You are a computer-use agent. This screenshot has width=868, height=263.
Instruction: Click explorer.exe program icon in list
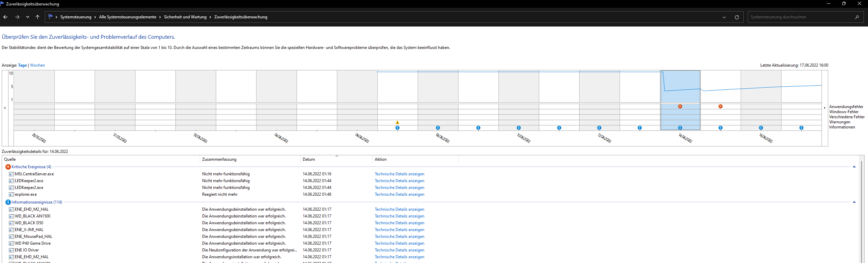pos(12,195)
